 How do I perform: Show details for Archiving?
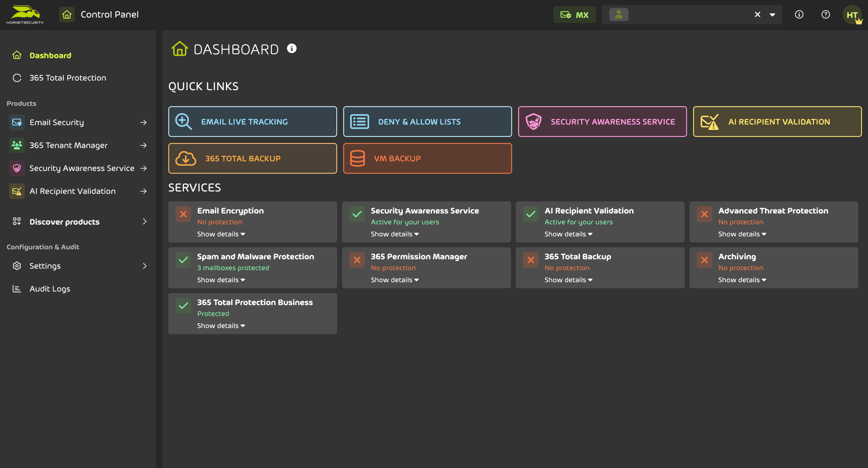pos(742,280)
